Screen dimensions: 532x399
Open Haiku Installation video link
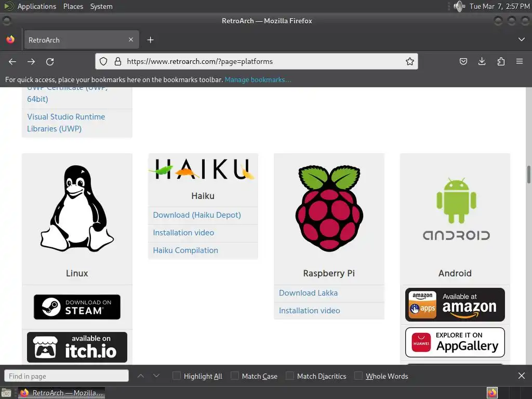click(x=183, y=233)
